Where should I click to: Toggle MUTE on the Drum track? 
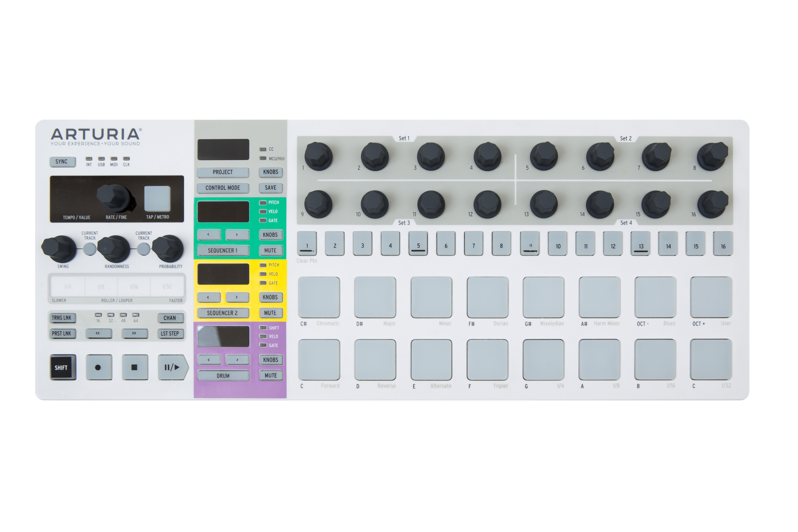coord(271,375)
